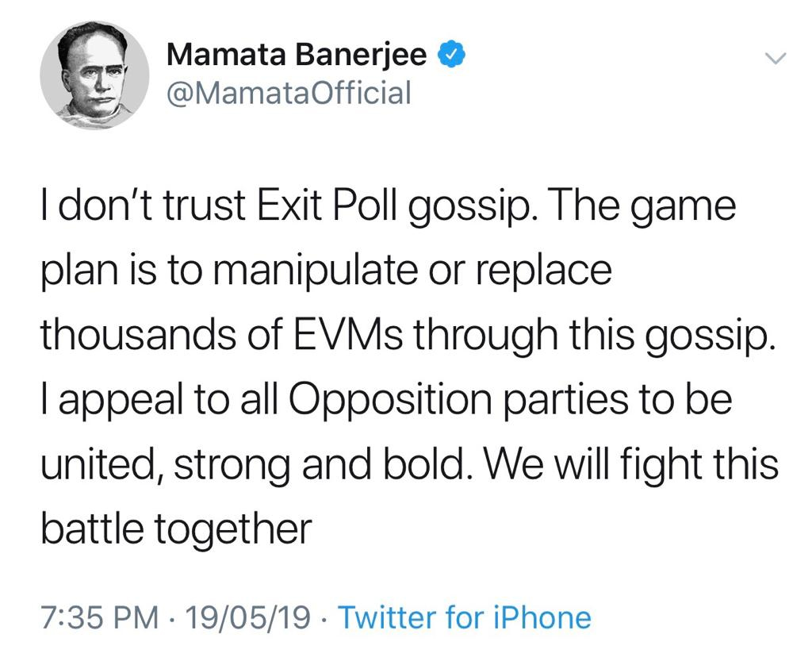Image resolution: width=812 pixels, height=661 pixels.
Task: Click the Mamata Banerjee display name
Action: pyautogui.click(x=297, y=53)
